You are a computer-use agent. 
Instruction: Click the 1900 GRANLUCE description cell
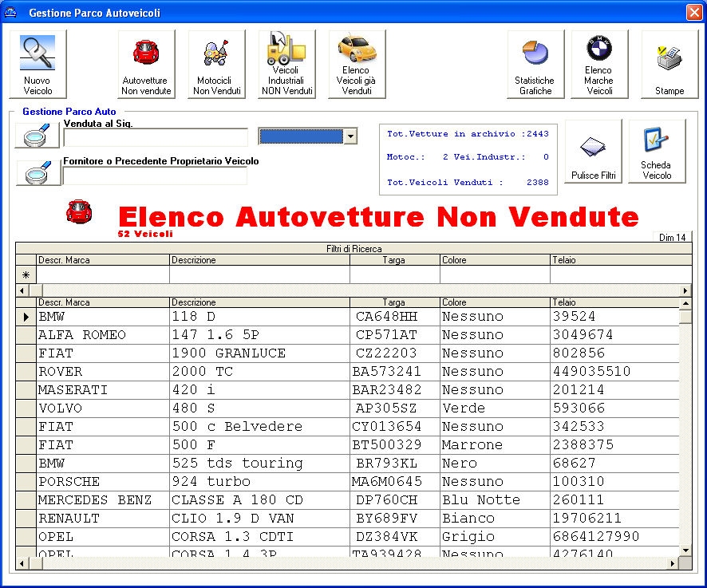tap(259, 353)
